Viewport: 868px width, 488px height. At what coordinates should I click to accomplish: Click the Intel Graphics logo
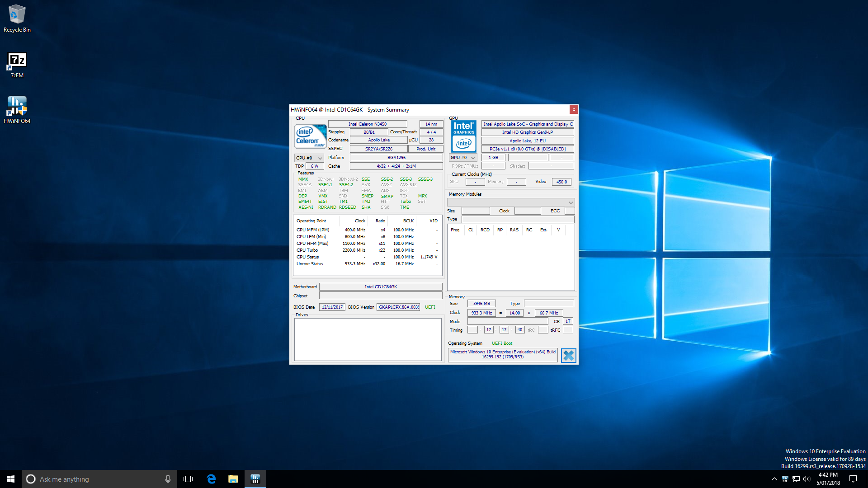pyautogui.click(x=464, y=136)
